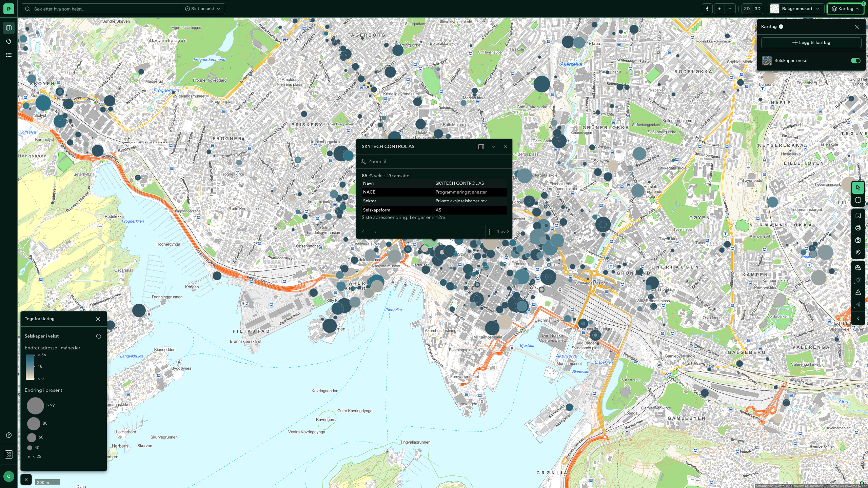Show info for Selskaper i vekst legend
Image resolution: width=868 pixels, height=488 pixels.
[99, 336]
